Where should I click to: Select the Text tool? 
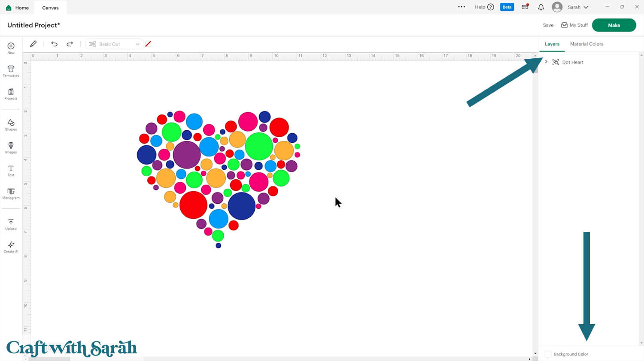coord(11,171)
